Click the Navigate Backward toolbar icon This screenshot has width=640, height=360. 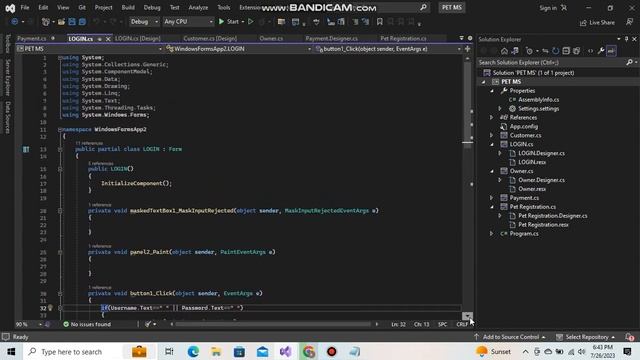click(x=14, y=22)
